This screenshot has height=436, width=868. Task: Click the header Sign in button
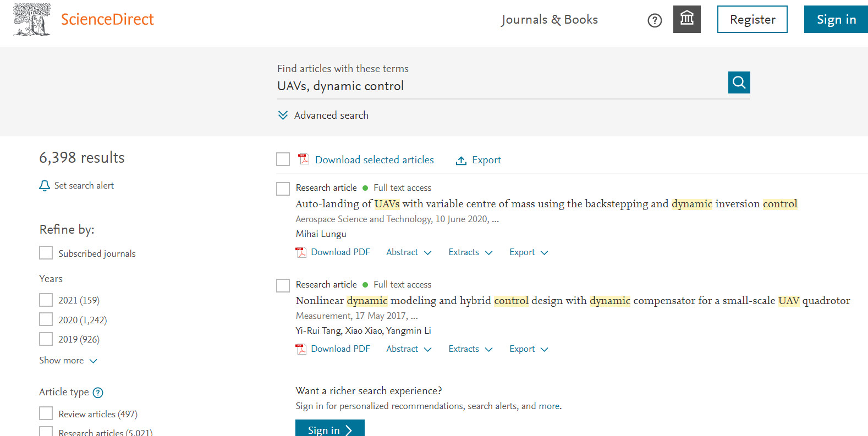click(836, 19)
